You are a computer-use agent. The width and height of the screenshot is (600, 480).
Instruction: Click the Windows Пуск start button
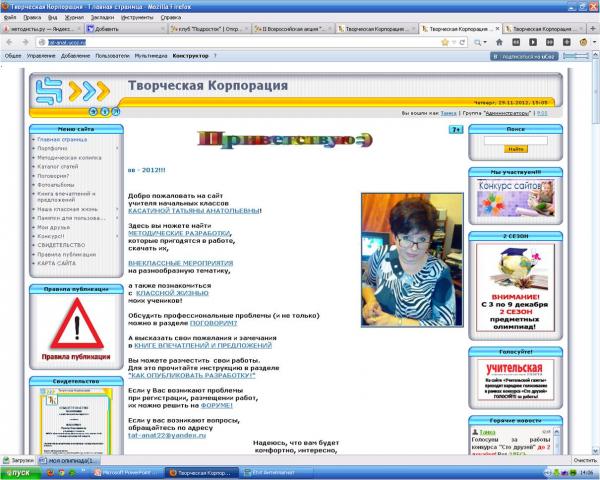coord(20,473)
